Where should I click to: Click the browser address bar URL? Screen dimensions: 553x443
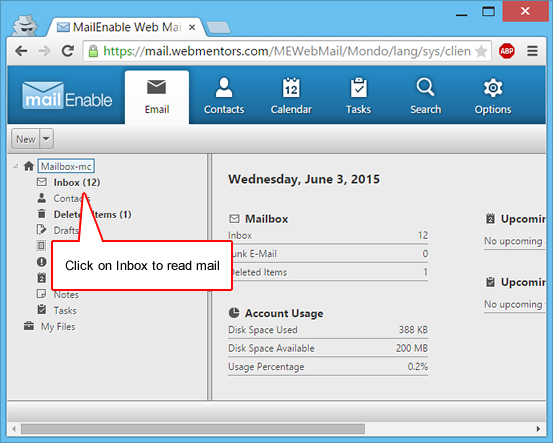[x=287, y=51]
